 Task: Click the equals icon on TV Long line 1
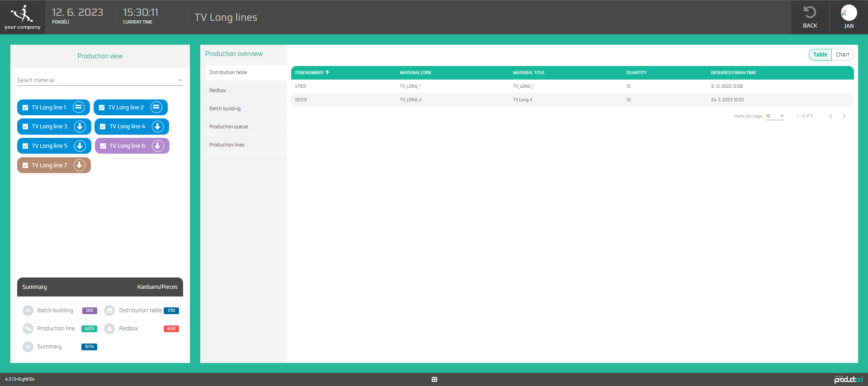[79, 107]
